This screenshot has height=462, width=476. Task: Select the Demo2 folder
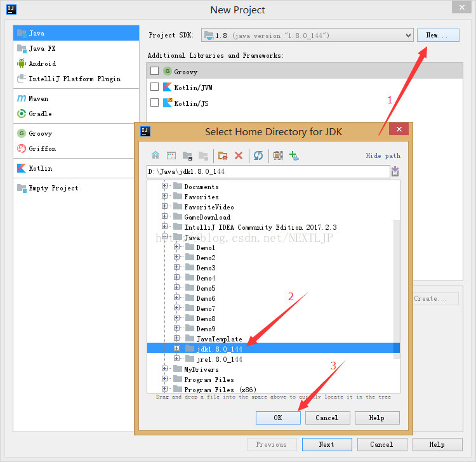pos(206,258)
